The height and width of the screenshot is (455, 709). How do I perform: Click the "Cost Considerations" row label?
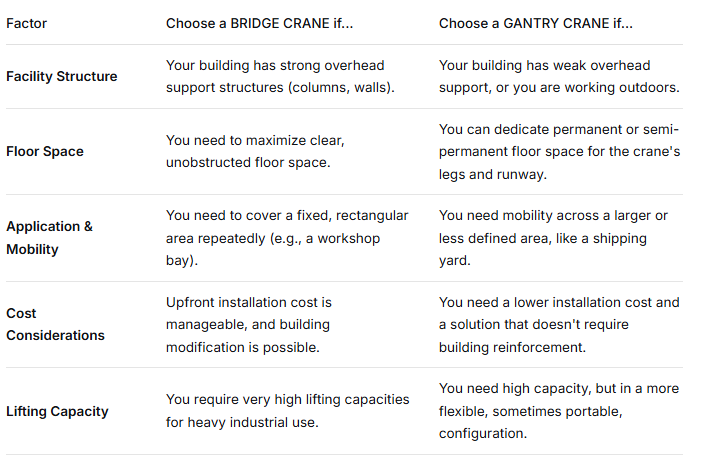click(55, 324)
